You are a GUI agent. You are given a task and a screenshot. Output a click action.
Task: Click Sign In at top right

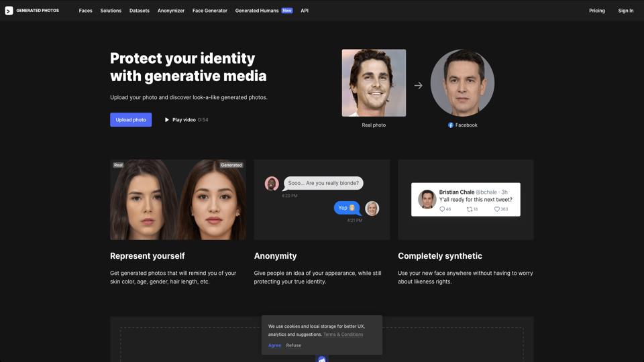click(625, 11)
